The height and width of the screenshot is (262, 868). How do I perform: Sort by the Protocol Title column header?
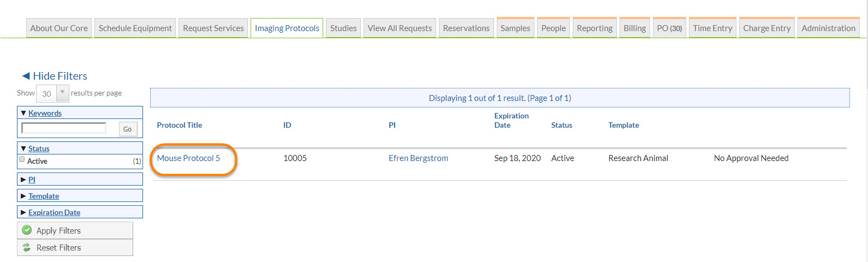(x=179, y=125)
